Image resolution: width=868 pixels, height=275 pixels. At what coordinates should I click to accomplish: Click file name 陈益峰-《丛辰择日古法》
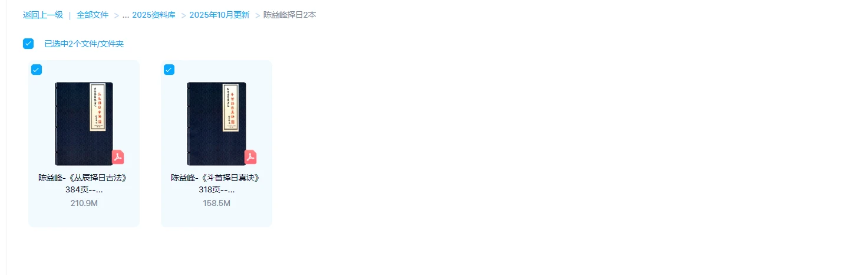pos(83,178)
